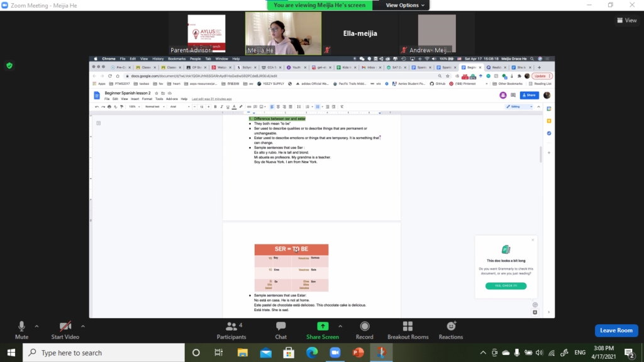This screenshot has width=644, height=362.
Task: Expand audio options arrow next to Mute
Action: point(36,326)
